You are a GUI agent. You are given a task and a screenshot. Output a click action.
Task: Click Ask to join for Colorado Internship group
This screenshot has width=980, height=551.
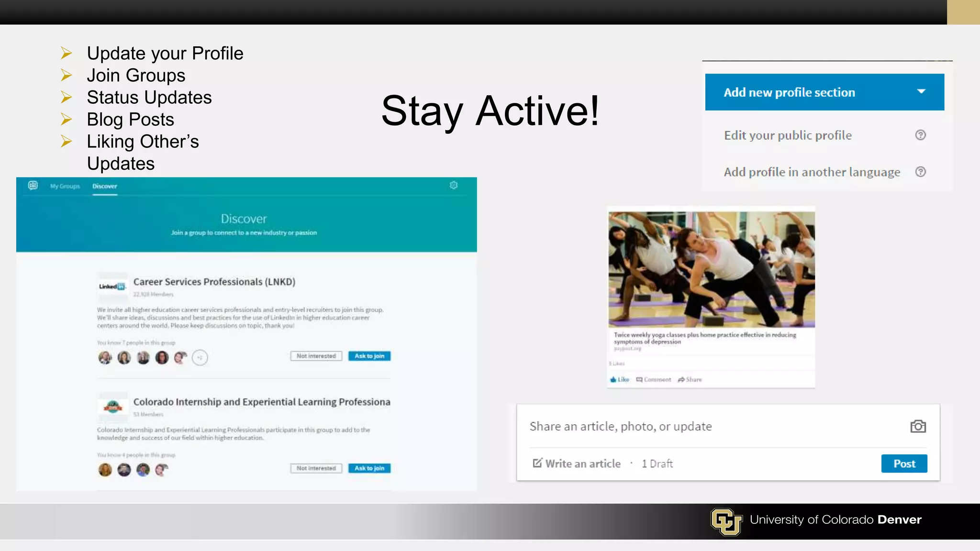tap(369, 468)
